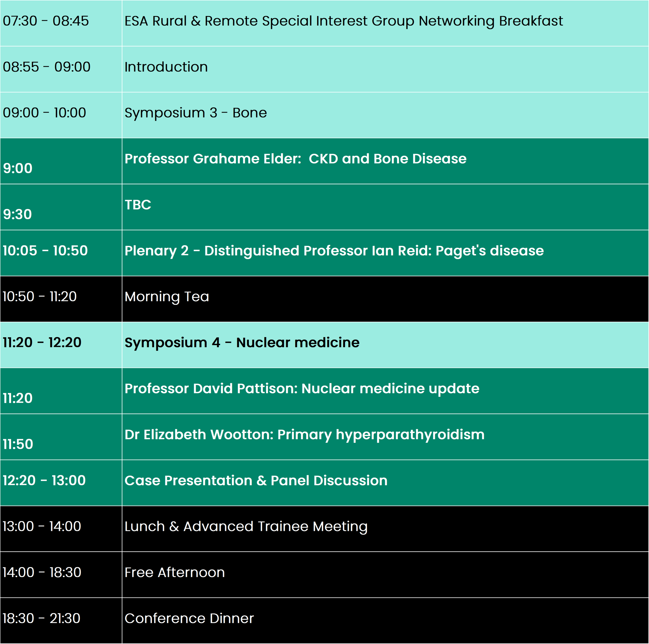The height and width of the screenshot is (644, 649).
Task: Click the 12:20 - 13:00 time cell
Action: [x=44, y=481]
